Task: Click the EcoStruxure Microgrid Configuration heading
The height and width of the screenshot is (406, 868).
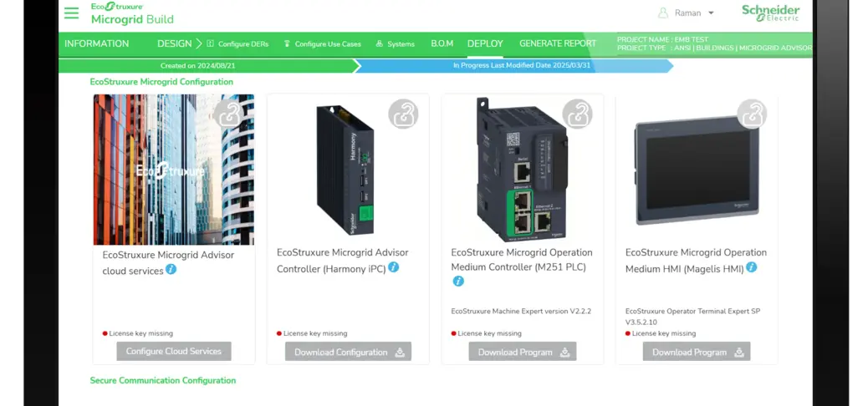Action: coord(161,82)
